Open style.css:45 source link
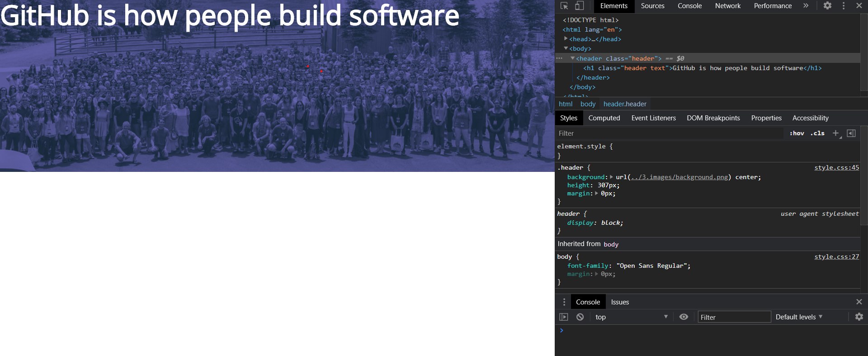This screenshot has width=868, height=356. coord(836,168)
